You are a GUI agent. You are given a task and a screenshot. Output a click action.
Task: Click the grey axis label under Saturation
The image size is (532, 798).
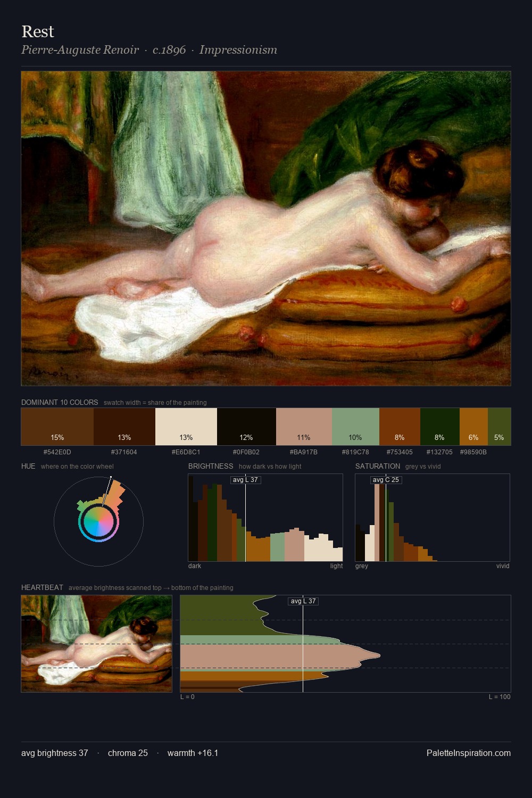362,566
